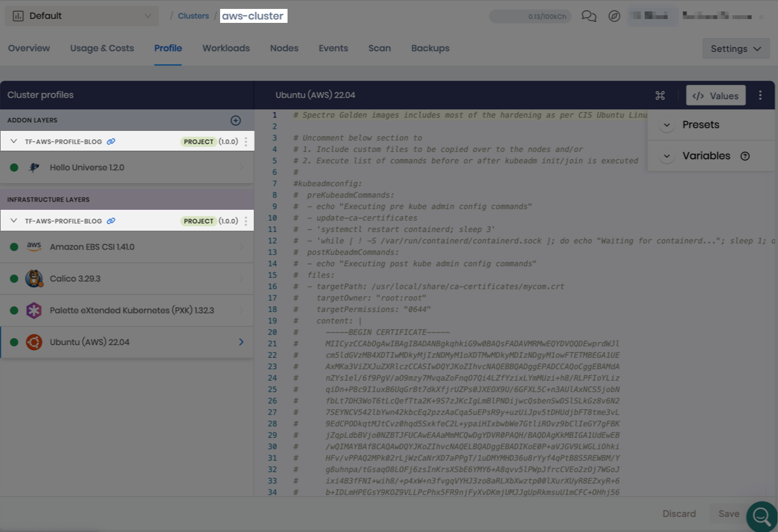Open the Default project dropdown
This screenshot has height=532, width=778.
(82, 16)
